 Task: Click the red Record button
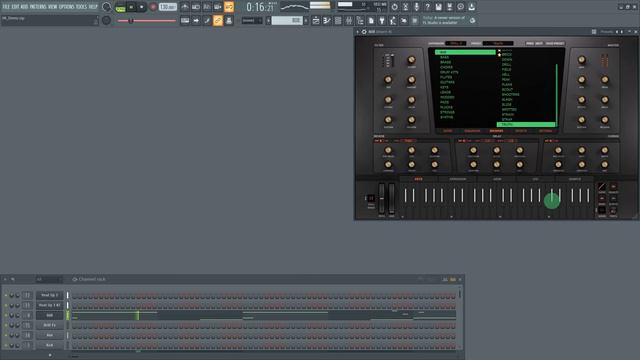[153, 7]
